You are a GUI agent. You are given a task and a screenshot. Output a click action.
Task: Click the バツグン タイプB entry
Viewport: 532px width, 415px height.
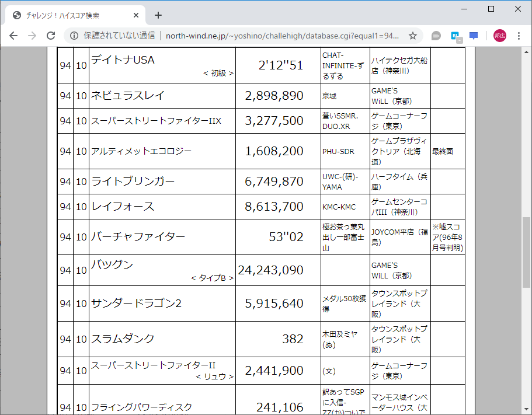click(x=161, y=270)
